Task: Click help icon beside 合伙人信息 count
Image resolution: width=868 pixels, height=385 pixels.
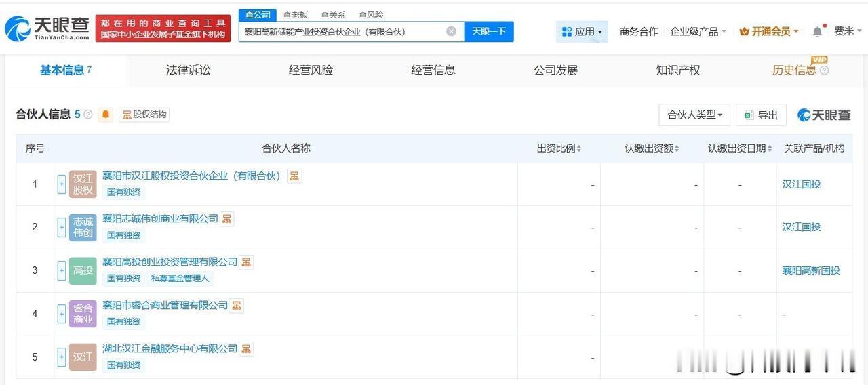Action: click(88, 115)
